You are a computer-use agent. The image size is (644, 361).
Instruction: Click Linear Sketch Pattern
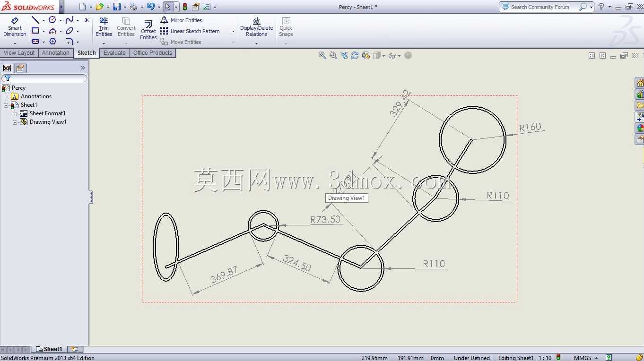[190, 31]
